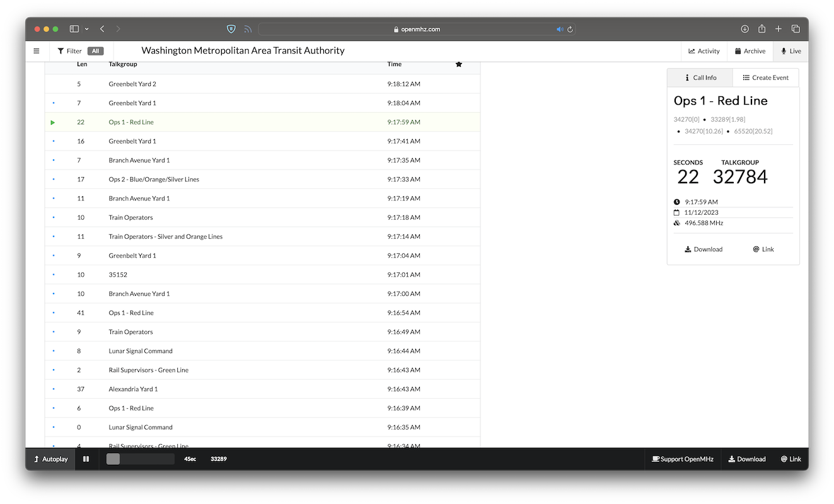This screenshot has width=834, height=504.
Task: Select Ops 1 - Red Line at 9:16:39 AM
Action: pyautogui.click(x=262, y=408)
